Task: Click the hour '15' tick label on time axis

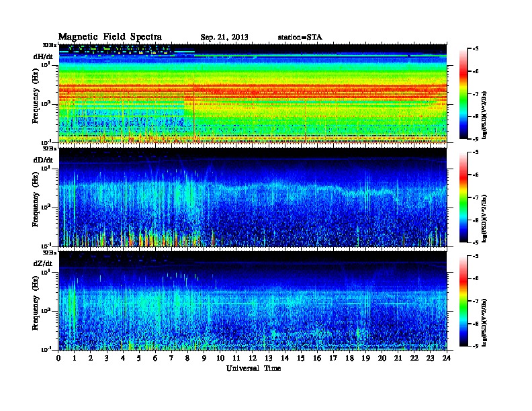Action: pyautogui.click(x=301, y=358)
